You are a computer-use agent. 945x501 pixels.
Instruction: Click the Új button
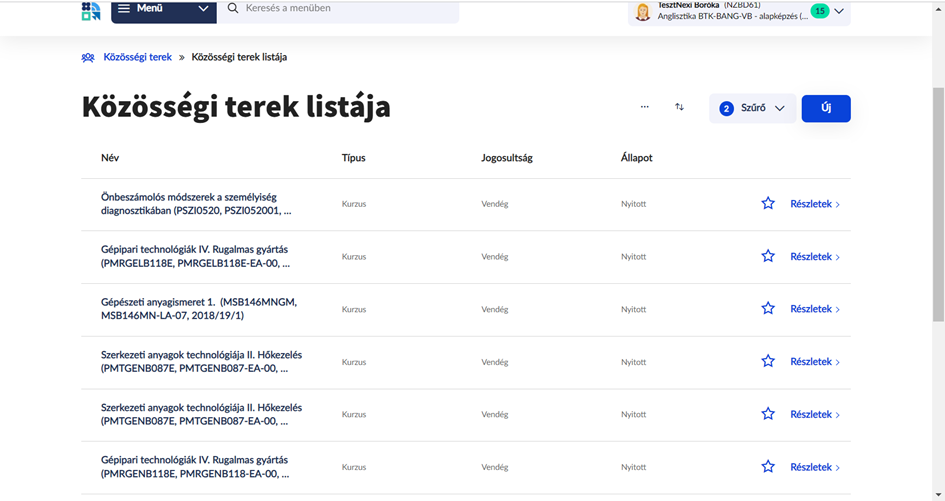point(826,108)
